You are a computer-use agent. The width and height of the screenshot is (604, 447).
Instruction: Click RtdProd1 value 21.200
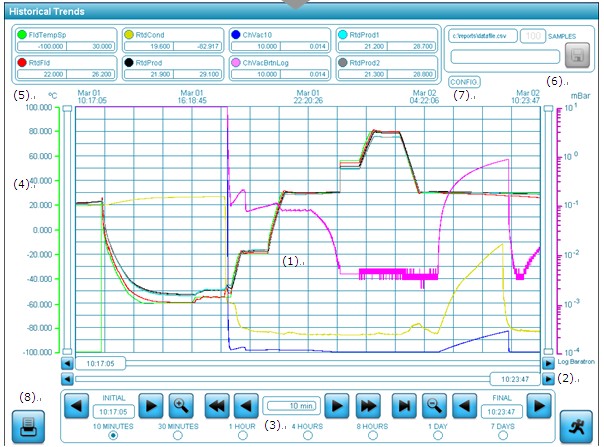(x=363, y=46)
